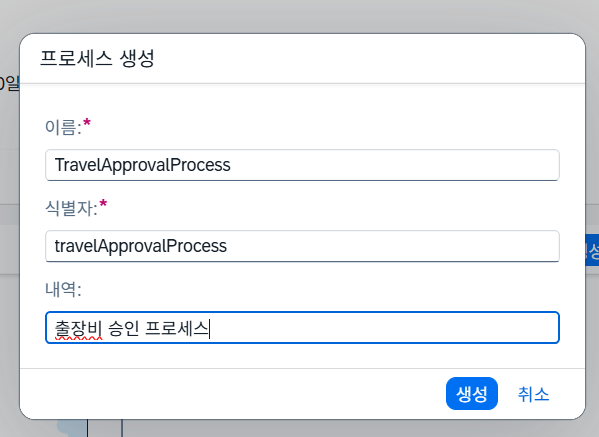This screenshot has height=437, width=599.
Task: Place cursor on 프로세스 in 내역 field
Action: [x=176, y=328]
